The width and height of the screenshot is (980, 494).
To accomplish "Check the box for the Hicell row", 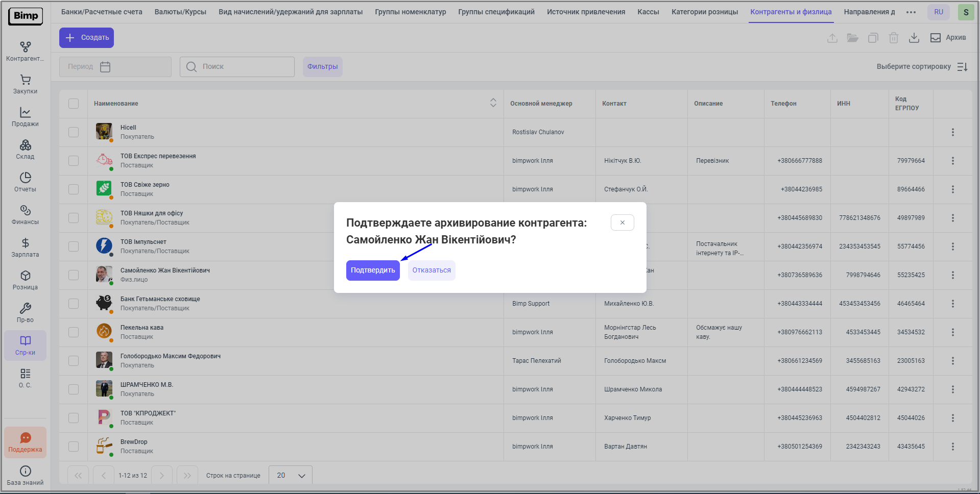I will click(x=74, y=132).
